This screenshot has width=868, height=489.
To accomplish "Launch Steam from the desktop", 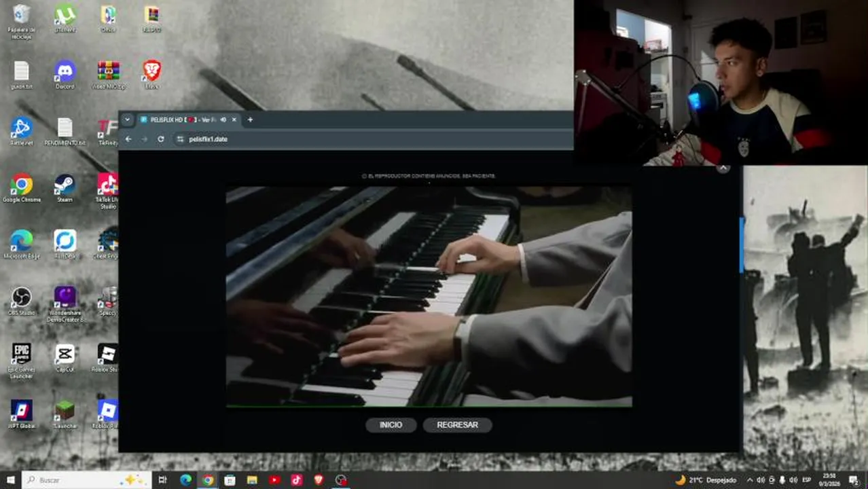I will (x=65, y=188).
